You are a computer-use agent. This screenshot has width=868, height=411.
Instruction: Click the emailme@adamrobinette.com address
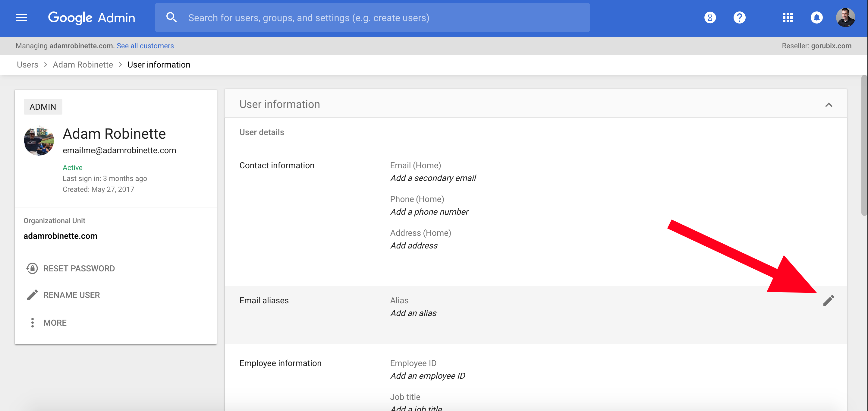pyautogui.click(x=119, y=150)
